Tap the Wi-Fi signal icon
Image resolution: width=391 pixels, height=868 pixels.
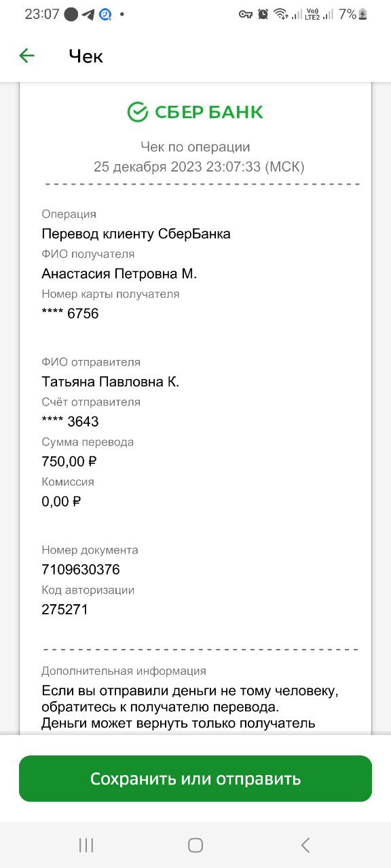[281, 14]
